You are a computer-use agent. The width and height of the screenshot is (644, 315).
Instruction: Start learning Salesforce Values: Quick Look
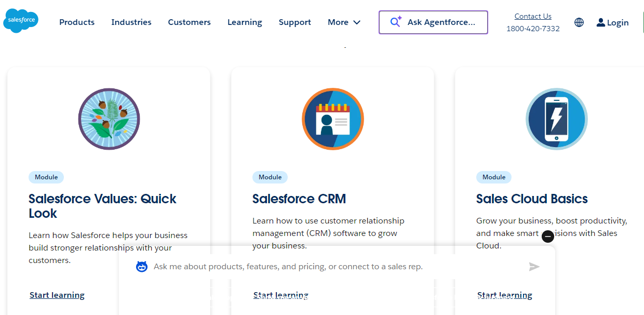(57, 295)
